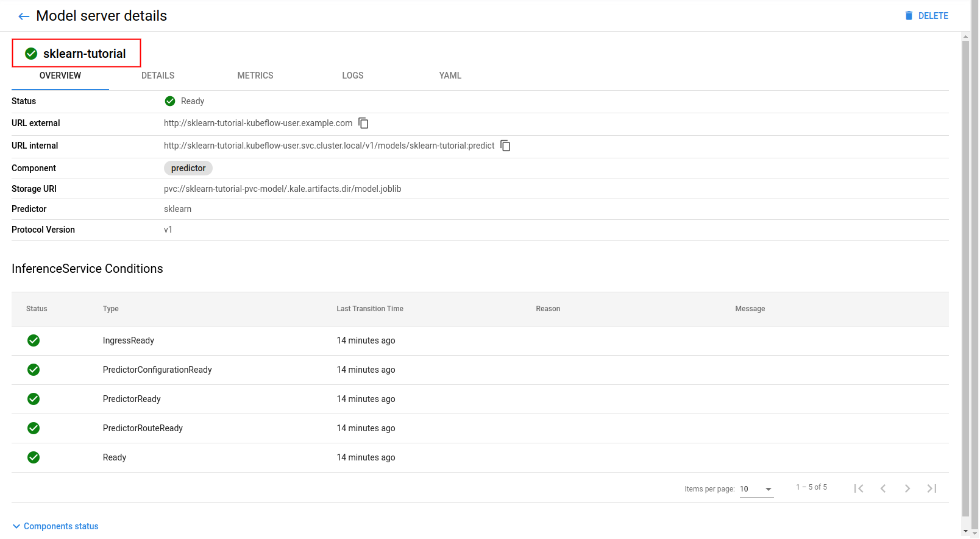
Task: Open the LOGS tab
Action: point(353,76)
